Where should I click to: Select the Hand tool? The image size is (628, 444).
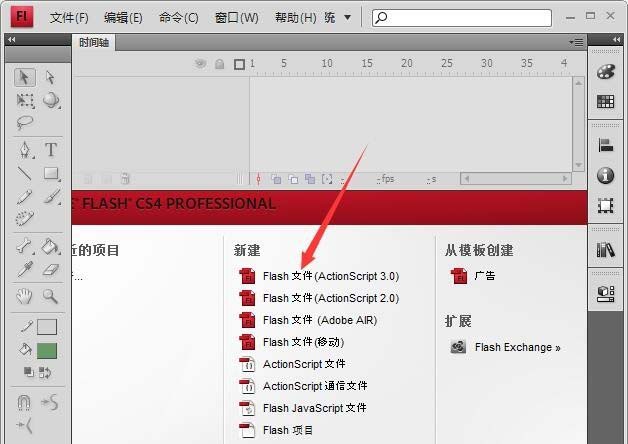pos(24,297)
